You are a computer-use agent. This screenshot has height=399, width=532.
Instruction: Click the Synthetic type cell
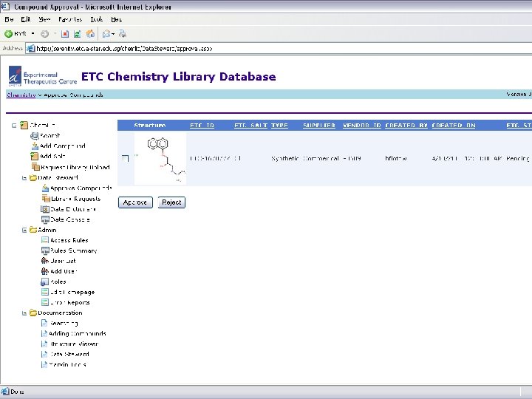(285, 158)
